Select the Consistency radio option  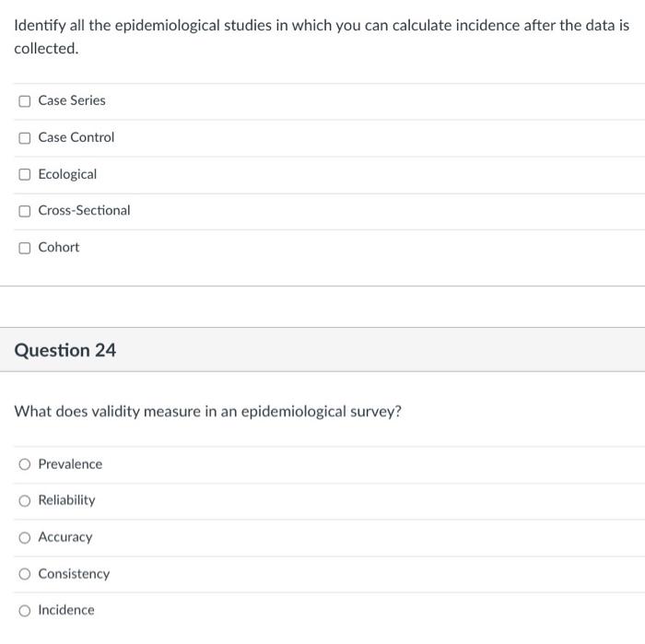(x=25, y=574)
